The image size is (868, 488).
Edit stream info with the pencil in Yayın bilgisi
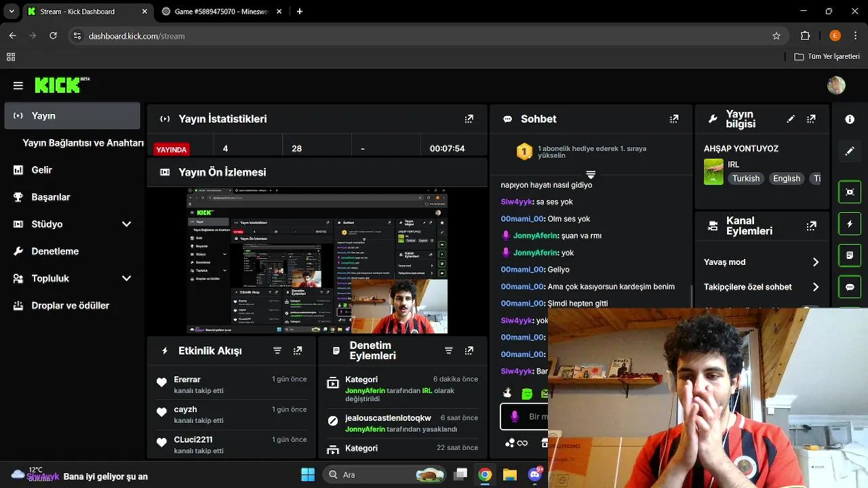(x=791, y=119)
